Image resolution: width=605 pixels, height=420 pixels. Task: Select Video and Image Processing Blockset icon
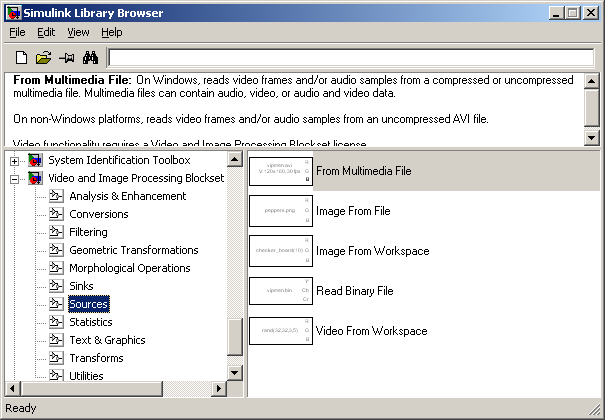pos(35,178)
